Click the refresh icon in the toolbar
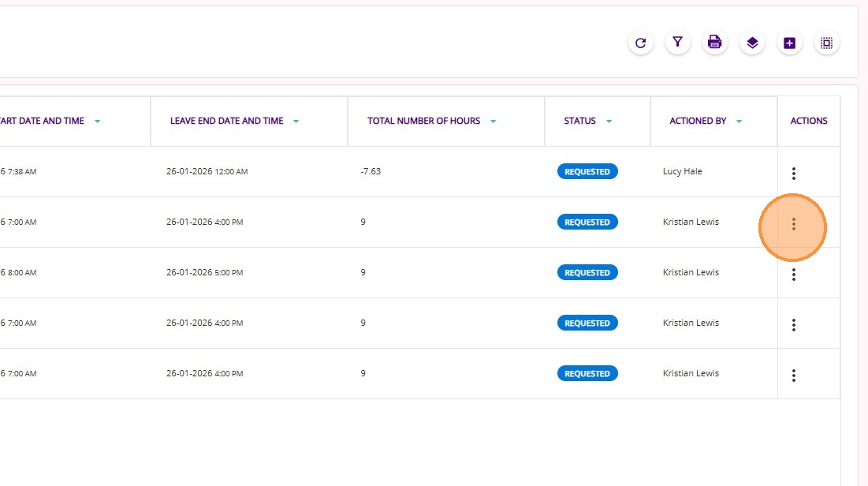This screenshot has height=486, width=868. [640, 43]
